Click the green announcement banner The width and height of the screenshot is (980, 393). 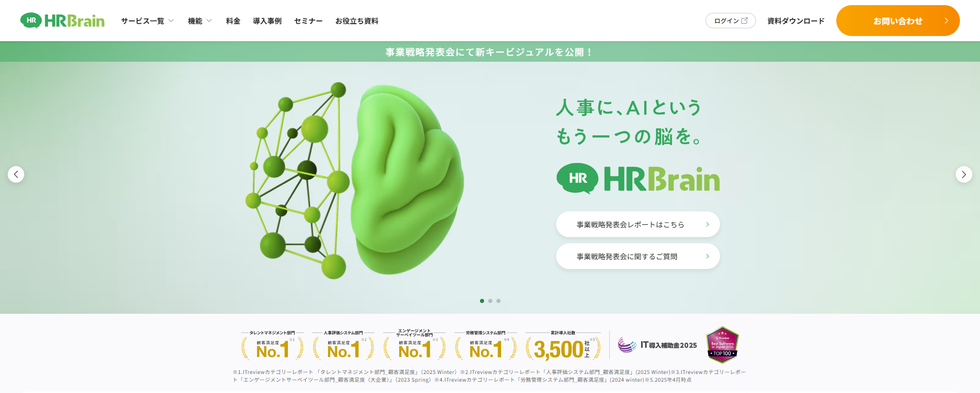tap(489, 52)
